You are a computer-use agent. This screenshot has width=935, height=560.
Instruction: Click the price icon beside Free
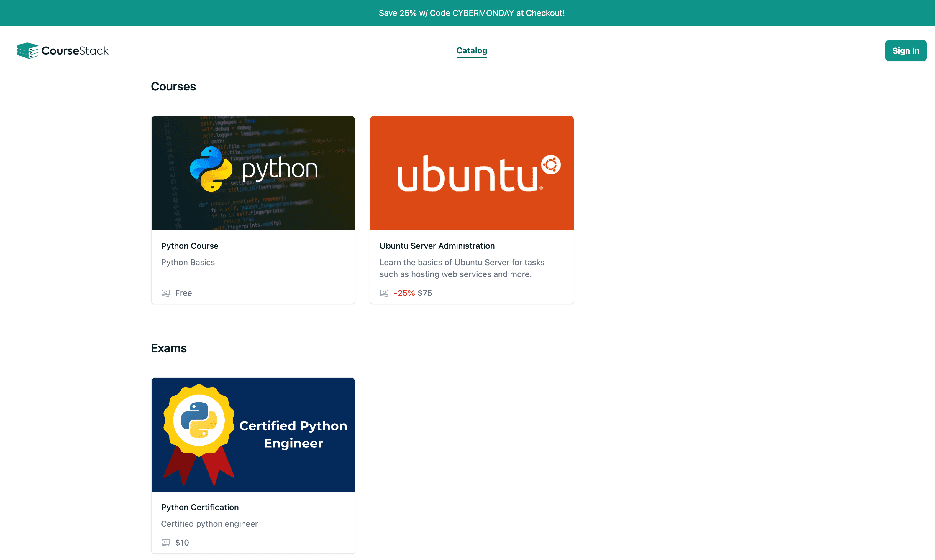point(165,293)
